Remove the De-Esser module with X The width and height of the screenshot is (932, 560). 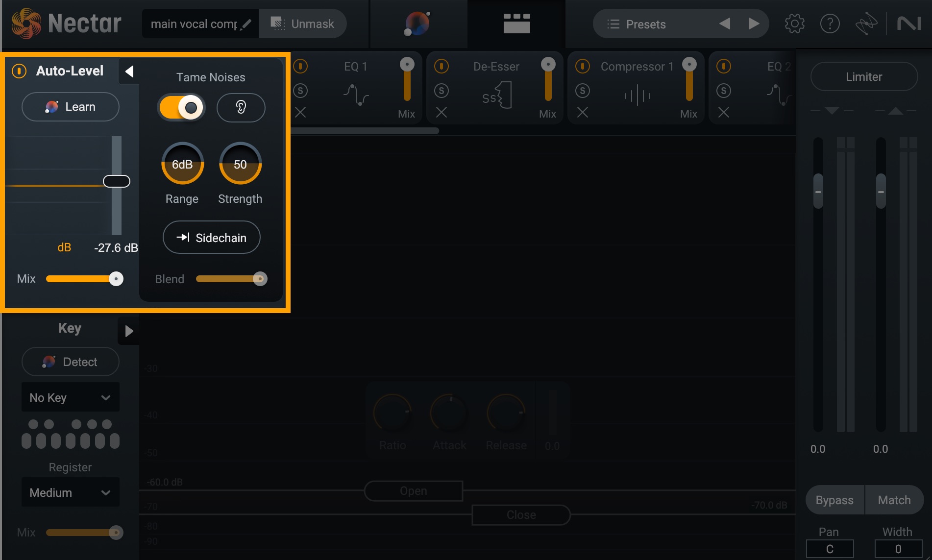(x=441, y=113)
